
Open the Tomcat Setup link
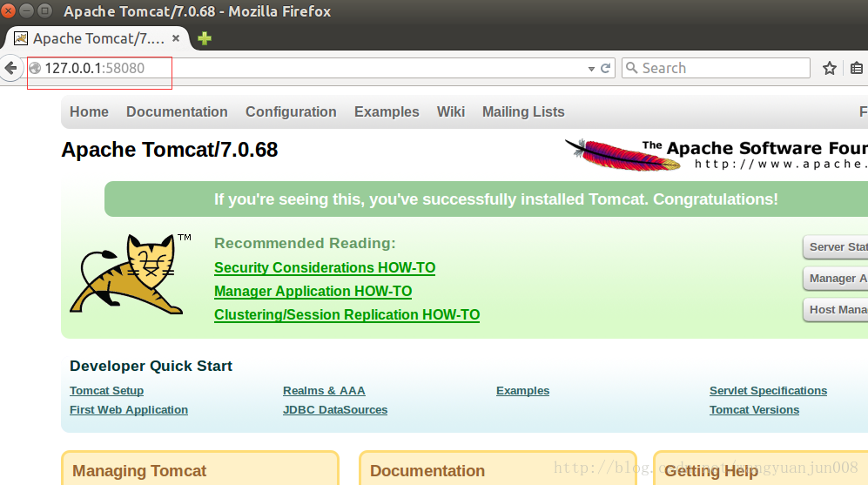pyautogui.click(x=106, y=390)
